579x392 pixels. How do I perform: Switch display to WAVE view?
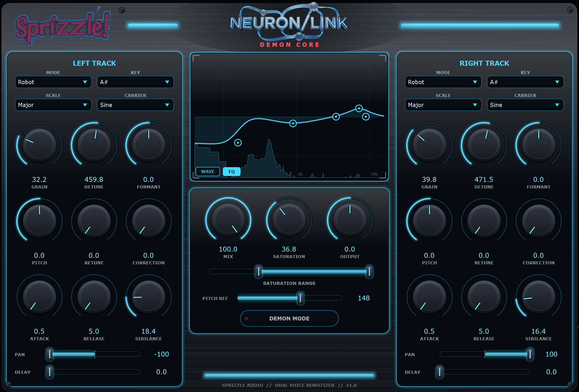(x=208, y=172)
